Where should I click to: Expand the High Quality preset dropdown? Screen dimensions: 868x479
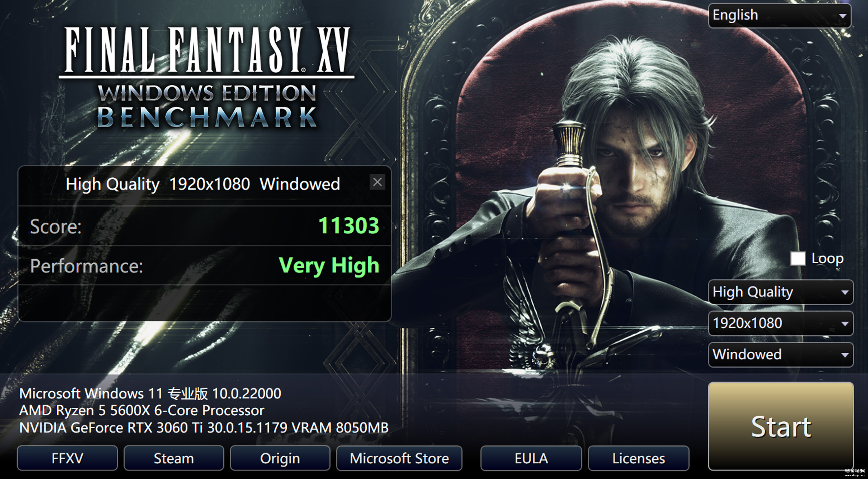click(x=781, y=292)
